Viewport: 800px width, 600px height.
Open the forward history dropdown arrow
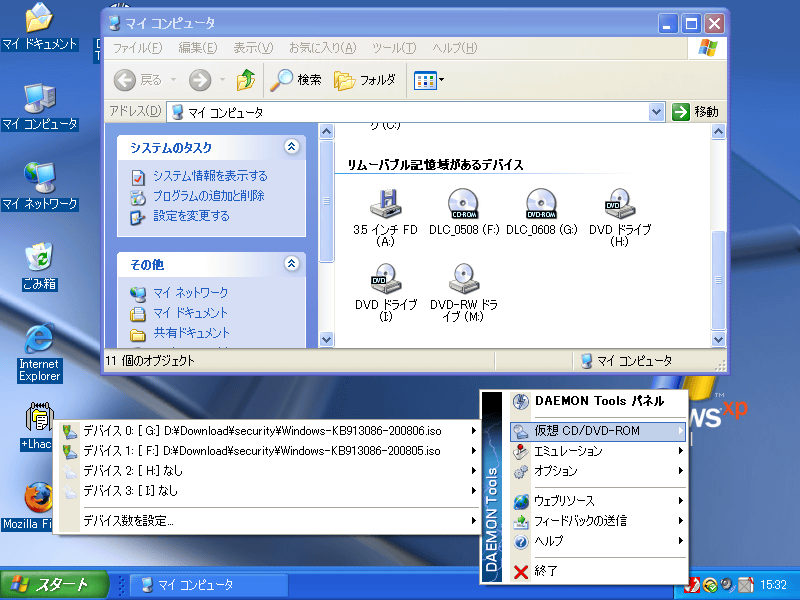(x=222, y=80)
